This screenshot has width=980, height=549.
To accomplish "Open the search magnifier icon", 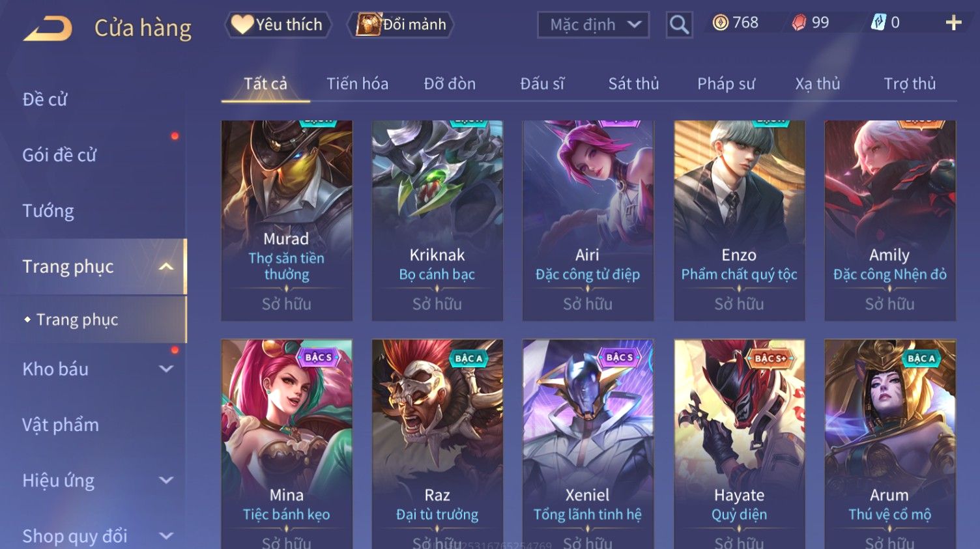I will point(679,25).
